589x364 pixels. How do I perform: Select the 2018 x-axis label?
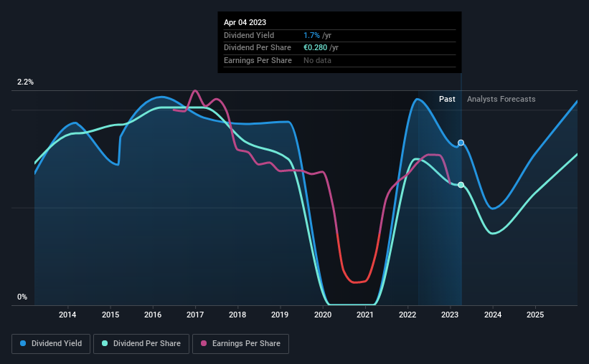click(237, 315)
